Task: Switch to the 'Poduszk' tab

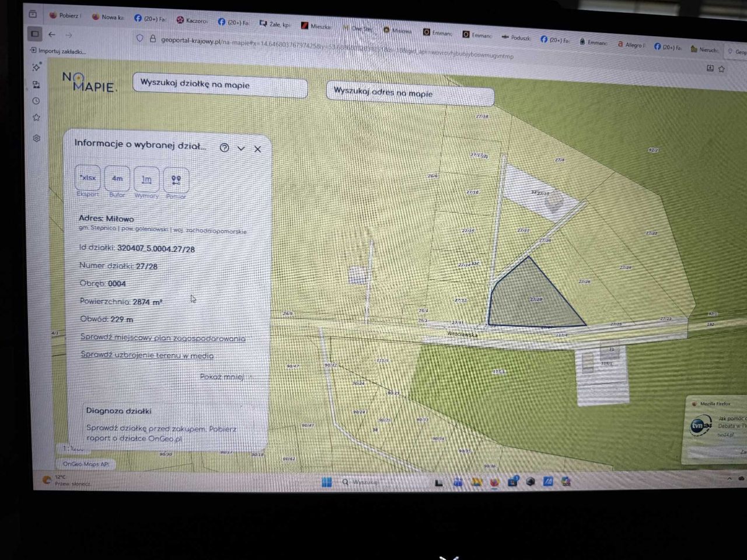Action: pyautogui.click(x=516, y=37)
